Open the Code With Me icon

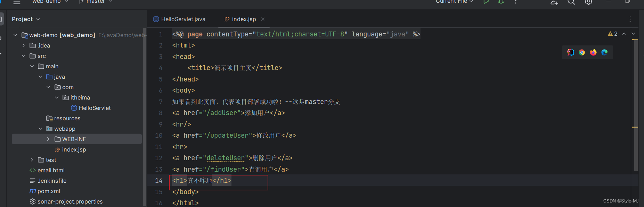pyautogui.click(x=554, y=2)
